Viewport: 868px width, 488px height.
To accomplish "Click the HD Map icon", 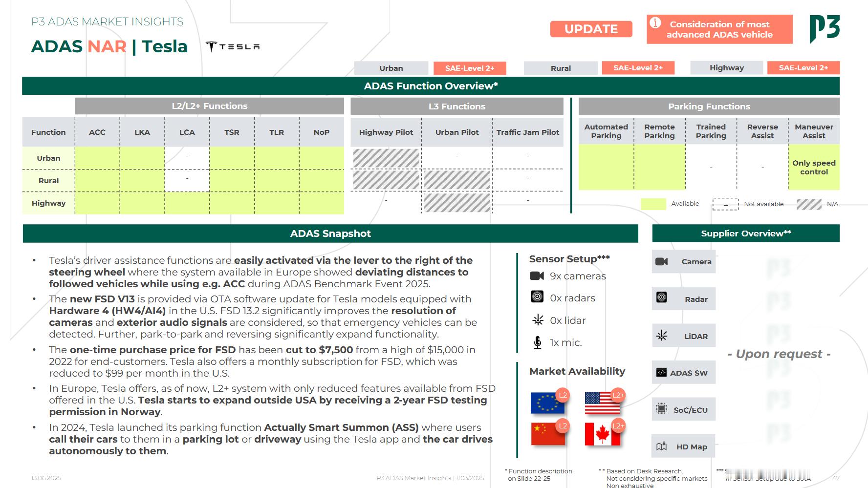I will tap(661, 446).
